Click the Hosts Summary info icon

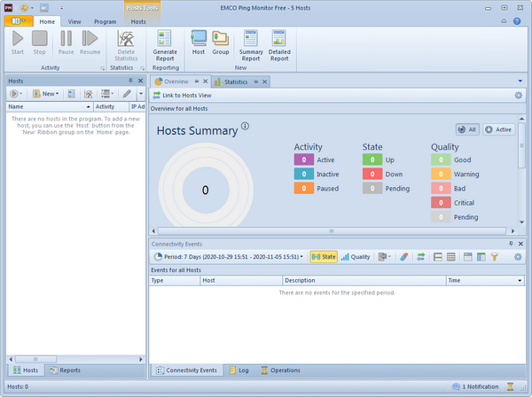[245, 126]
